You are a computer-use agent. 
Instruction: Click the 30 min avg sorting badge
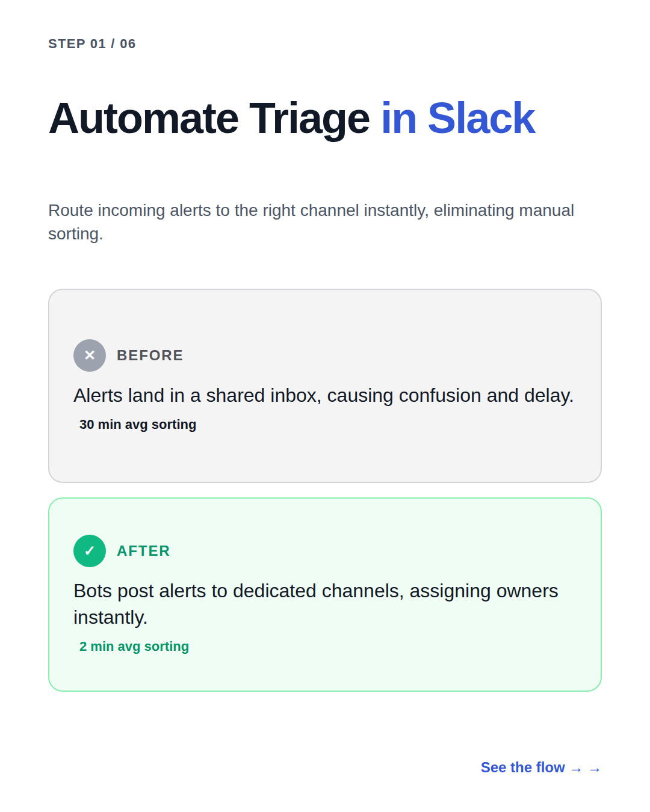point(138,425)
